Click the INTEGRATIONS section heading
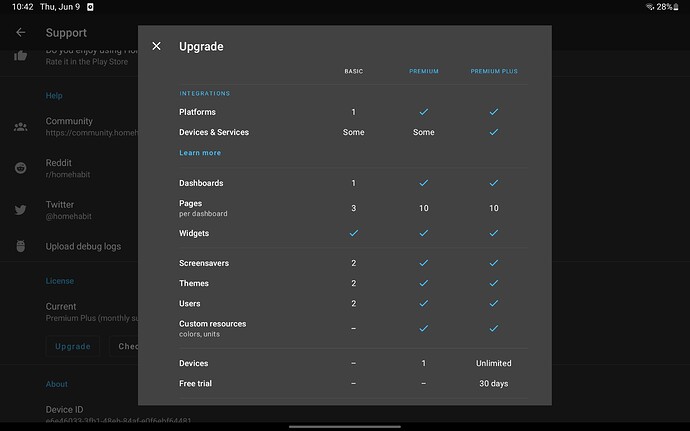This screenshot has height=431, width=690. pyautogui.click(x=205, y=93)
